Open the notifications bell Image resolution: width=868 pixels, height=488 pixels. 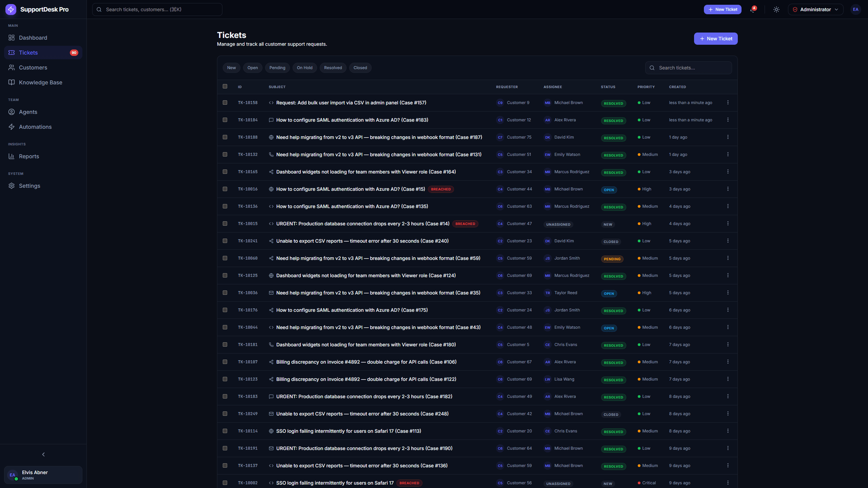pyautogui.click(x=752, y=9)
